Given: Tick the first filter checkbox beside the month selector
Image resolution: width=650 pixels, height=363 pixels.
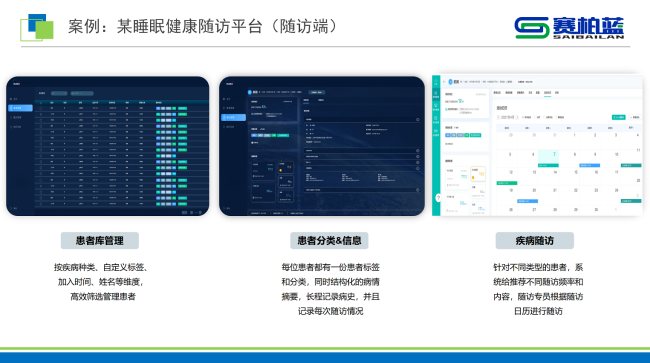Looking at the screenshot, I should [x=523, y=117].
